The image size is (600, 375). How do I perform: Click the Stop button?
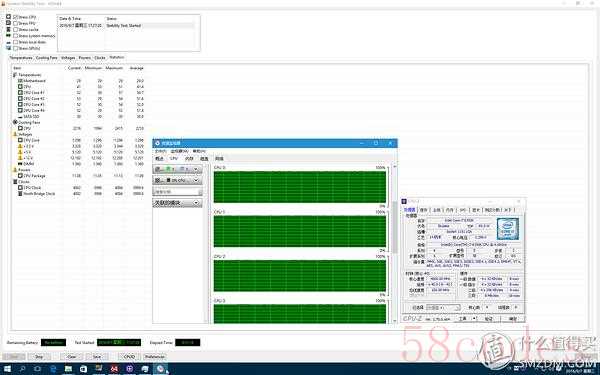pos(39,357)
